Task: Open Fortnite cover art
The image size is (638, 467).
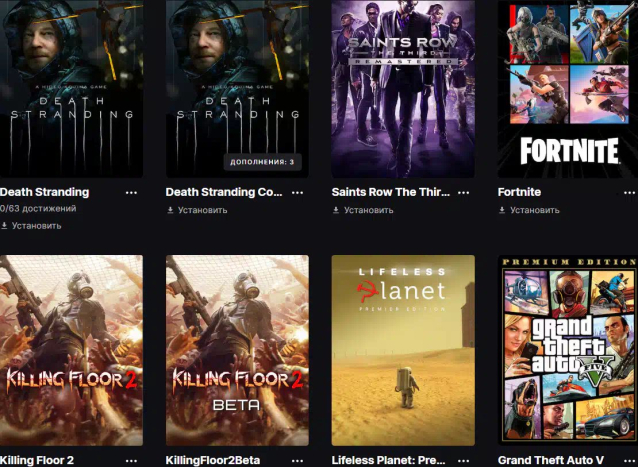Action: point(568,89)
